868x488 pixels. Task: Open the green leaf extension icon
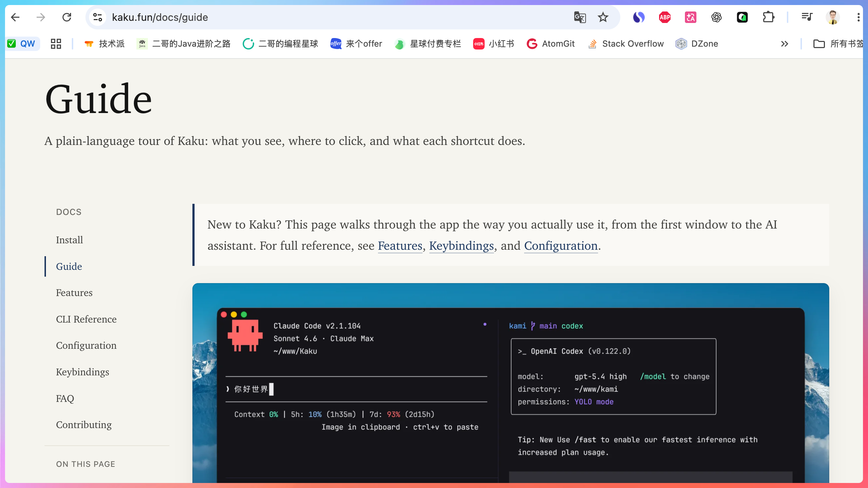[x=742, y=17]
